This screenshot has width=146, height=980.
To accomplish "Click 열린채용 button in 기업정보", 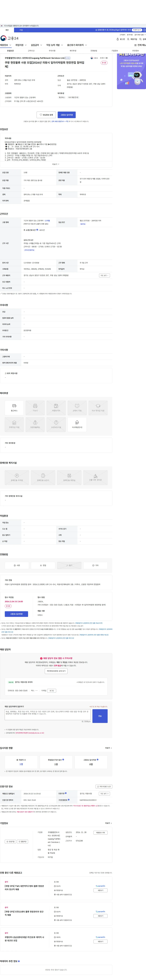I will [23, 842].
